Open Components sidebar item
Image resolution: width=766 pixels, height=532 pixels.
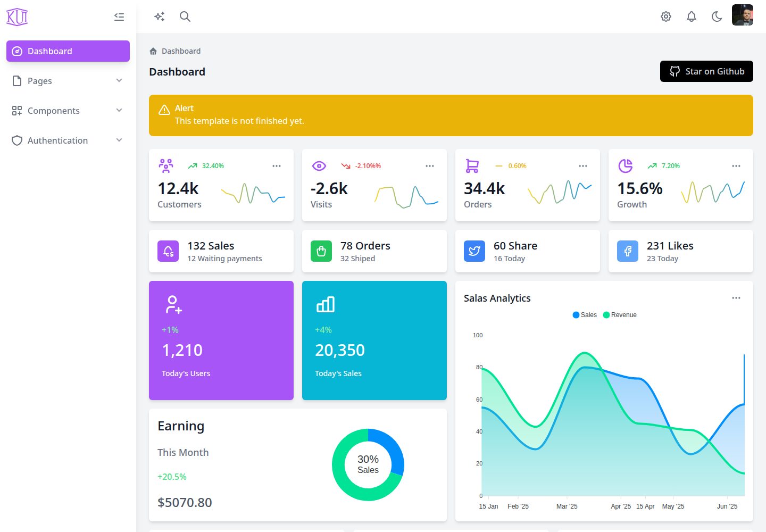pos(68,111)
